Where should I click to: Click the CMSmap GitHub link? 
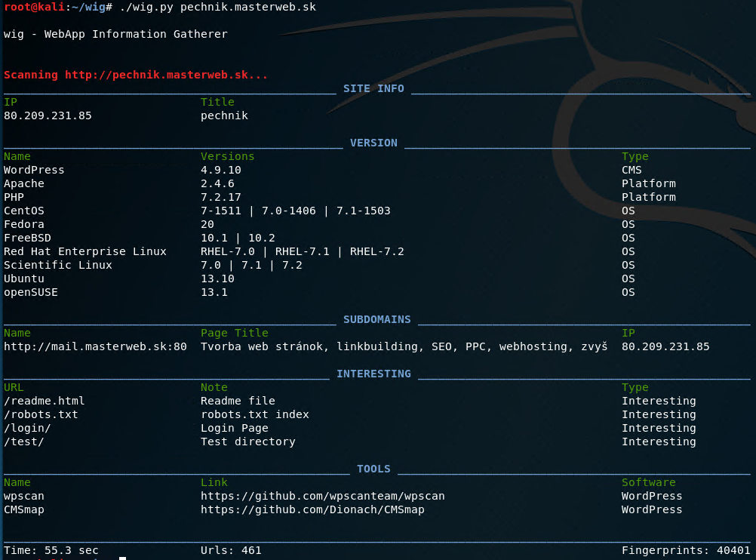pyautogui.click(x=312, y=509)
